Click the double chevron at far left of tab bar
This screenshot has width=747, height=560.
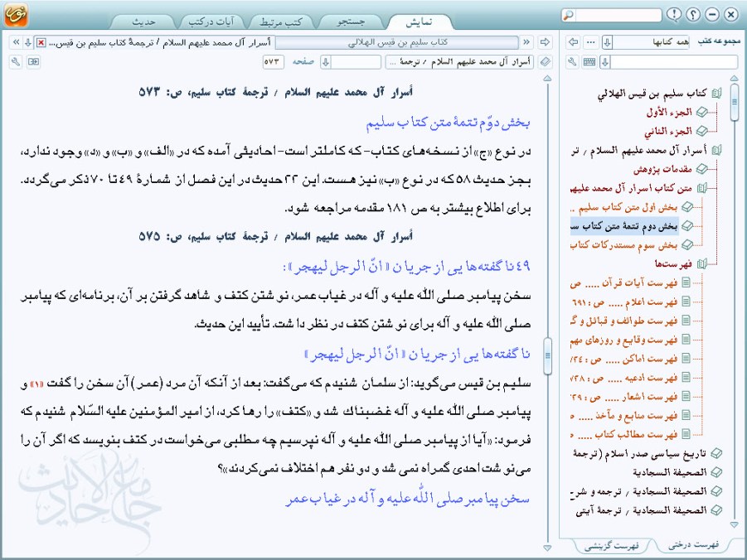(x=16, y=42)
